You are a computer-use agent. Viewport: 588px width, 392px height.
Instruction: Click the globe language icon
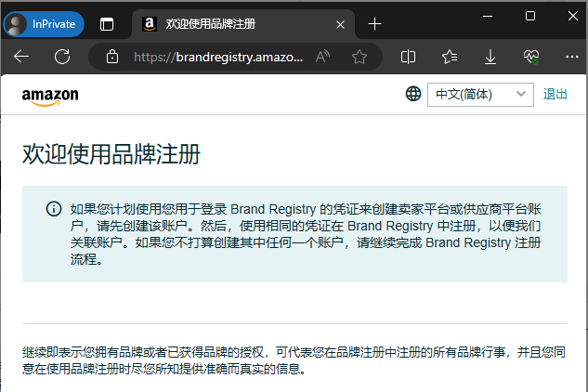click(413, 94)
